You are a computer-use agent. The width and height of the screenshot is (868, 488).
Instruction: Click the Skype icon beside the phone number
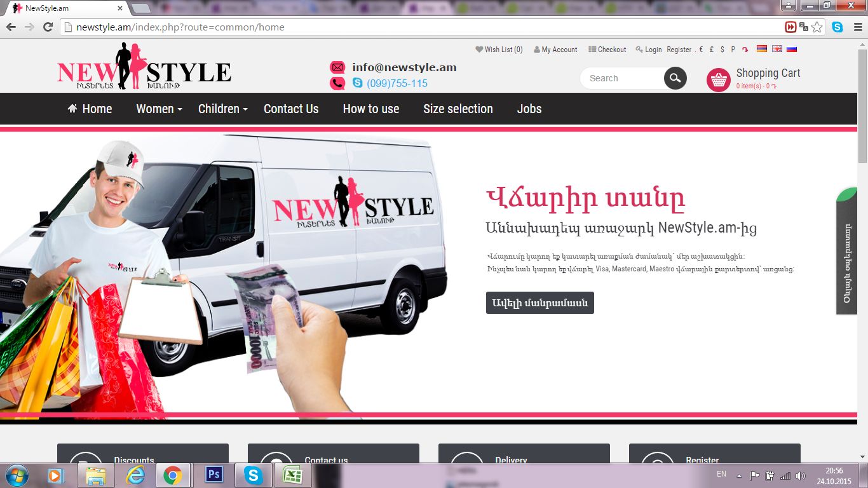pos(358,83)
